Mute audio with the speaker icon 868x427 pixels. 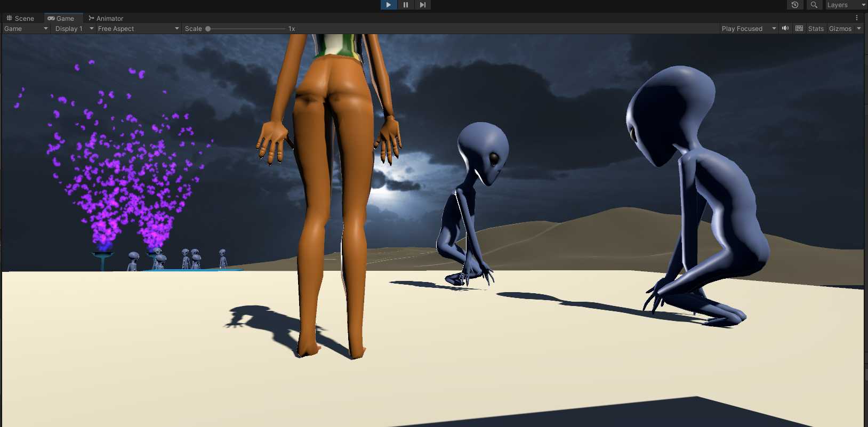(x=785, y=28)
